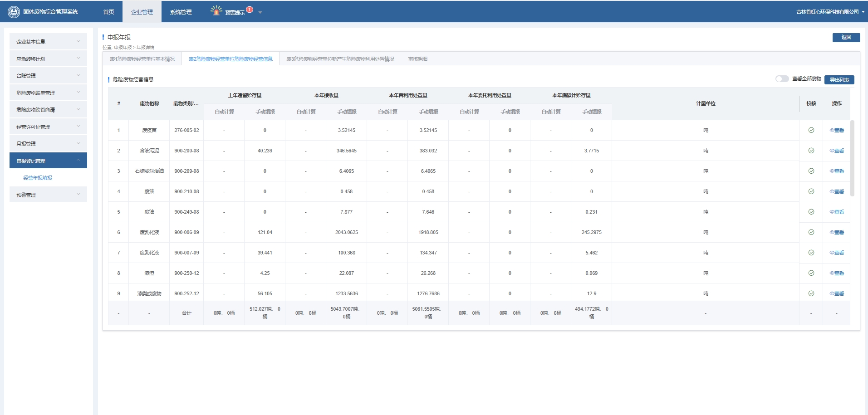
Task: Expand 月报管理 sidebar menu
Action: (x=48, y=143)
